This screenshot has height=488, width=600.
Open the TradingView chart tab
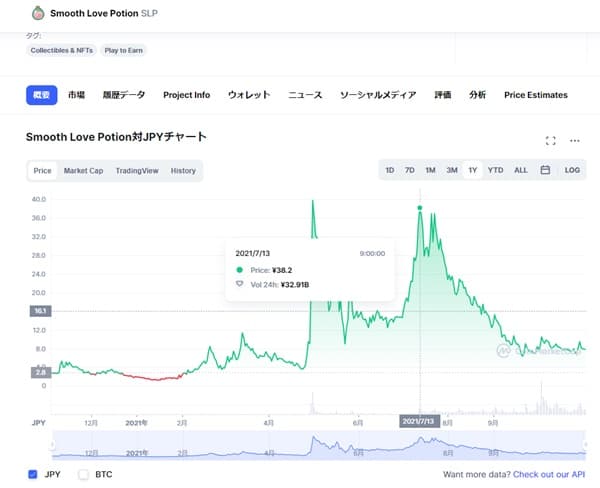point(137,171)
